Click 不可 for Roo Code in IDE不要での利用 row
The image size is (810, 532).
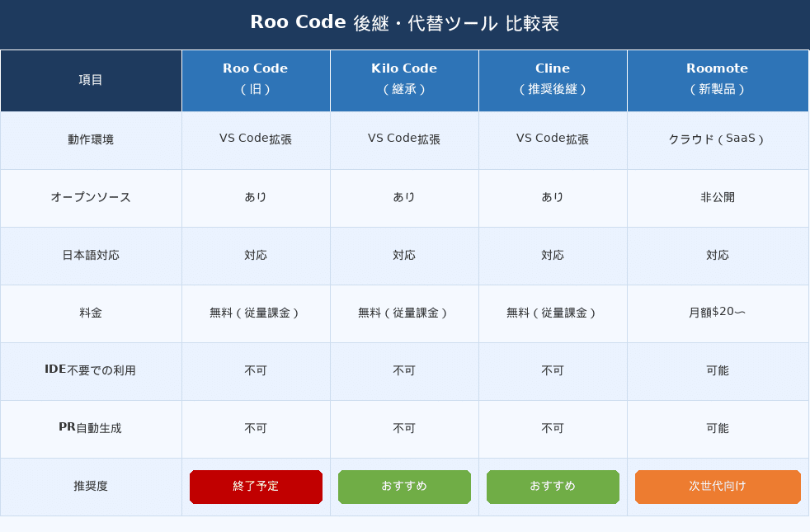point(256,370)
